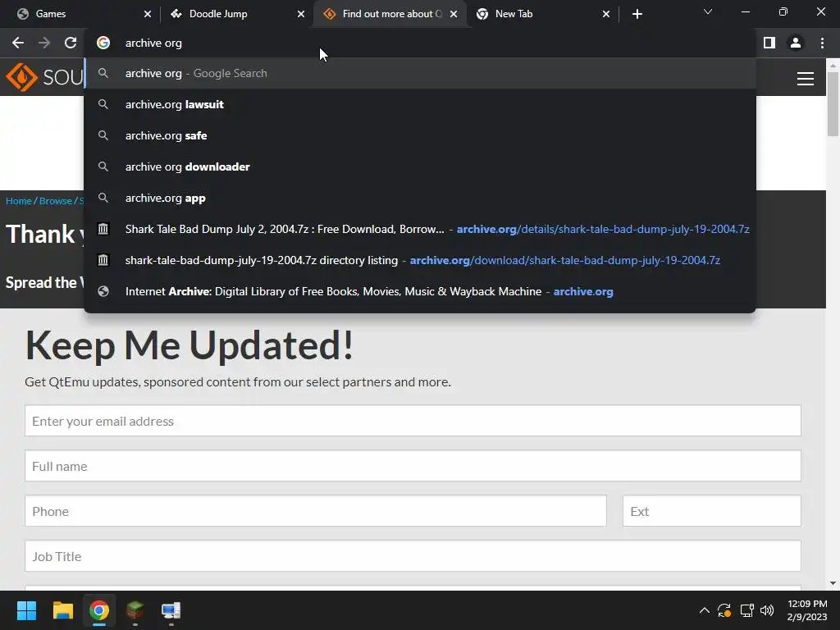The image size is (840, 630).
Task: Click the page vertical scrollbar thumb
Action: (x=833, y=103)
